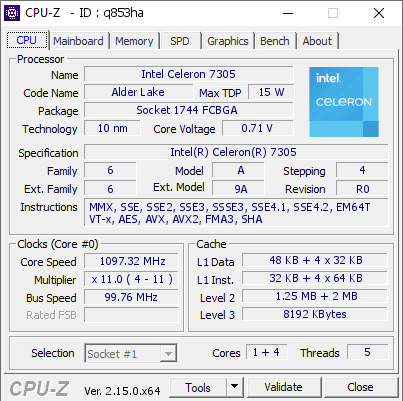Select the CPU tab

click(x=27, y=40)
